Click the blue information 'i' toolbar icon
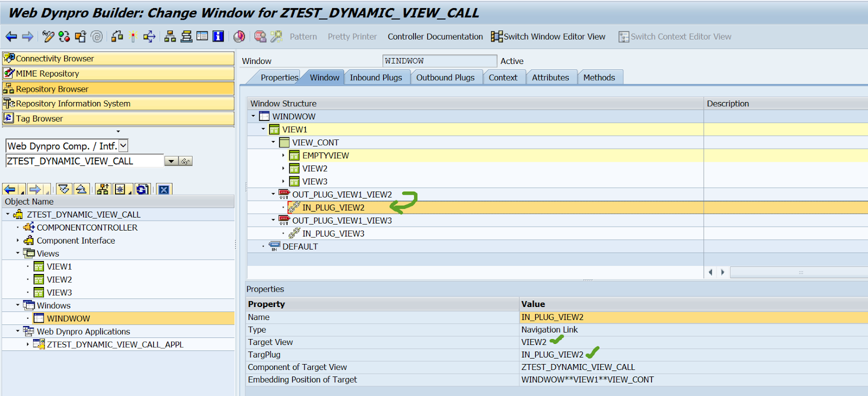The height and width of the screenshot is (396, 868). pyautogui.click(x=218, y=36)
